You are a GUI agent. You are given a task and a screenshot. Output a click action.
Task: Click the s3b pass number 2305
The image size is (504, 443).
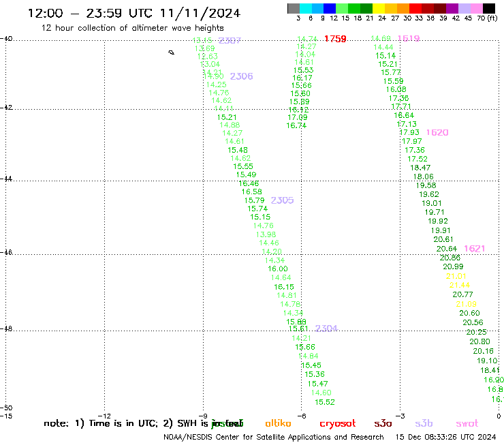click(282, 200)
